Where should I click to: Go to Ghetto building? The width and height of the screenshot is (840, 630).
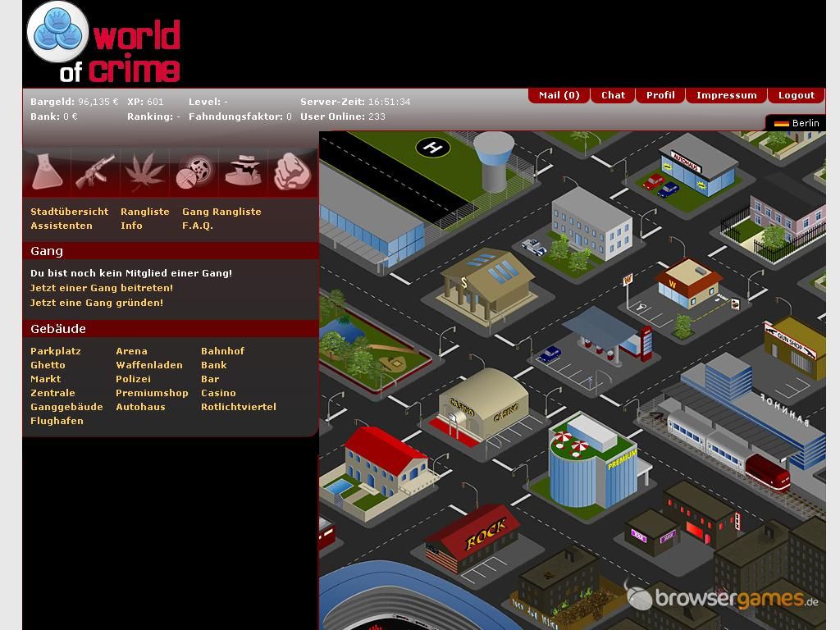pos(48,365)
